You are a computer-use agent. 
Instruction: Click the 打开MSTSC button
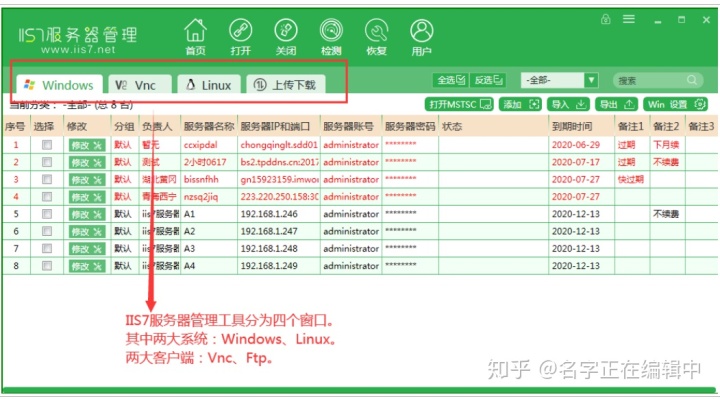click(x=459, y=105)
